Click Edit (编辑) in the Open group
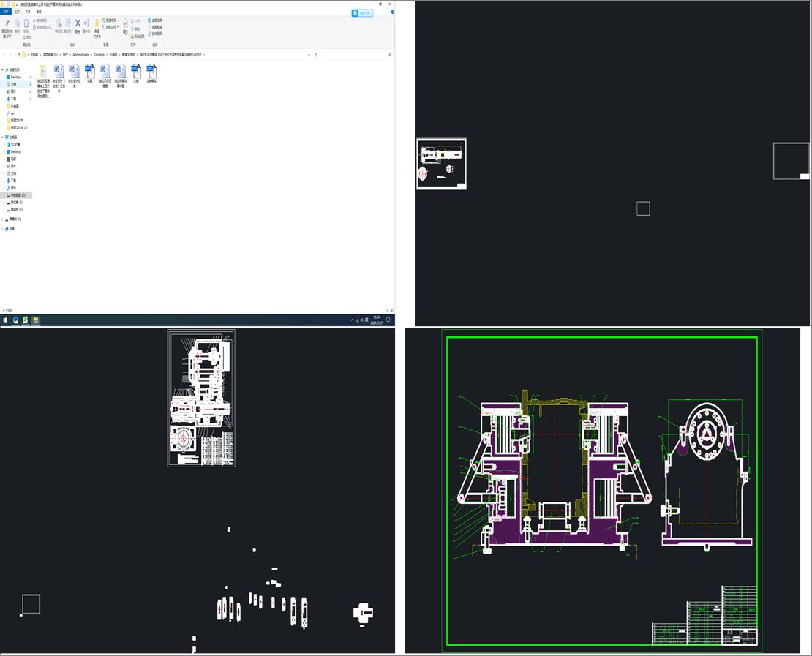 coord(135,29)
